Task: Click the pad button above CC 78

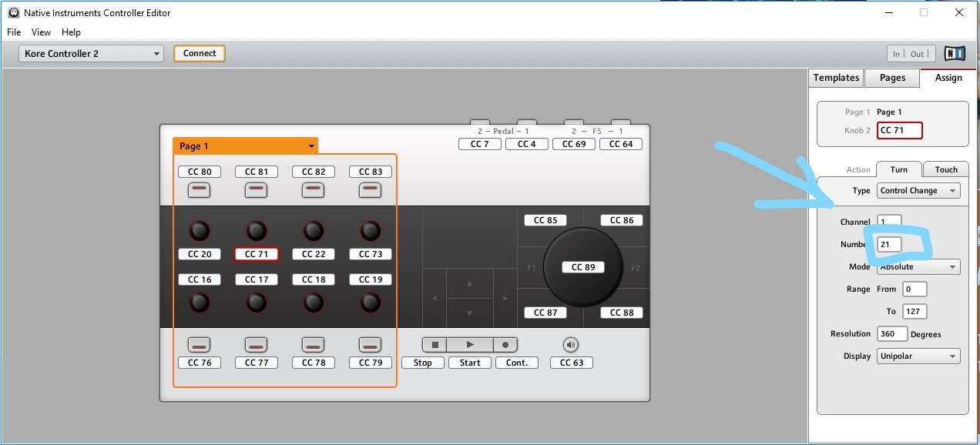Action: coord(314,345)
